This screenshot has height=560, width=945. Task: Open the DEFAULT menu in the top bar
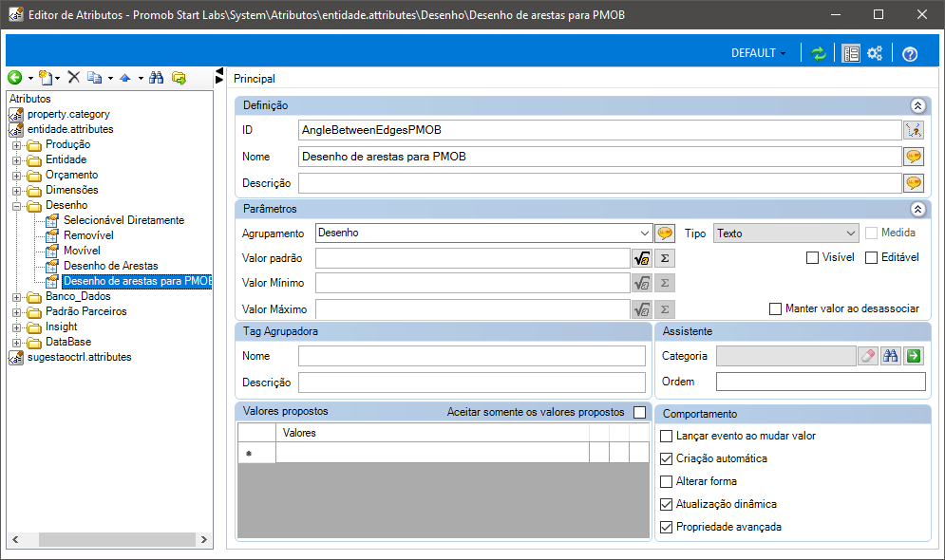[x=758, y=53]
